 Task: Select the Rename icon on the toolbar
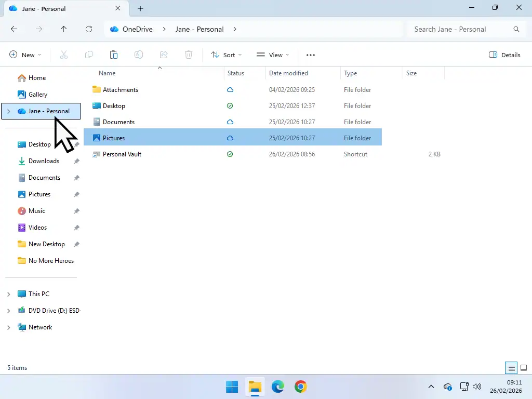tap(139, 55)
